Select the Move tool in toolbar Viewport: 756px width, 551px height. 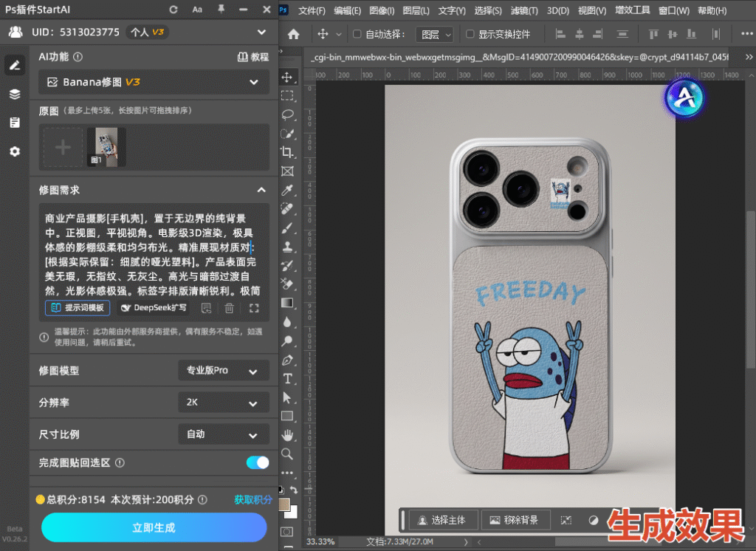[x=287, y=78]
